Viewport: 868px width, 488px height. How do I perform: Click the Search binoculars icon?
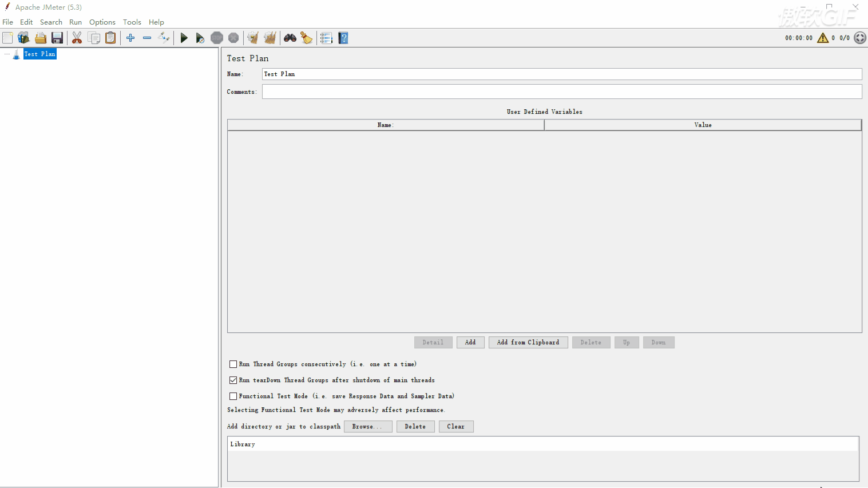(290, 38)
